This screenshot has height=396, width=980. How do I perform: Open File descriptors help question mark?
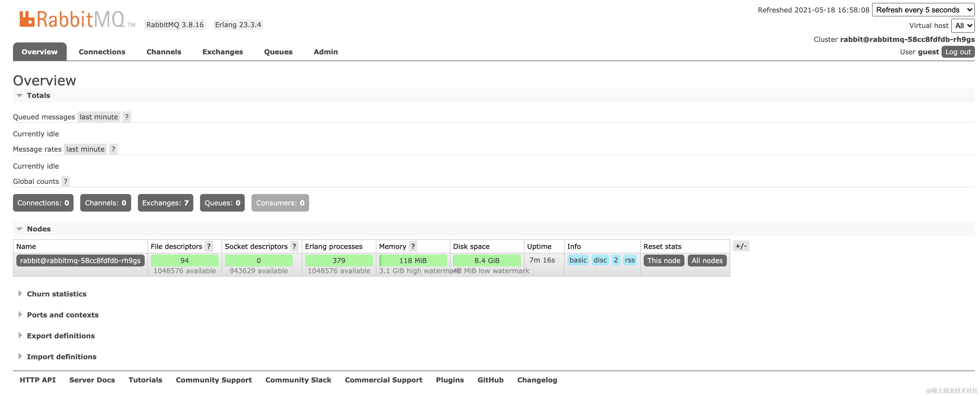208,246
